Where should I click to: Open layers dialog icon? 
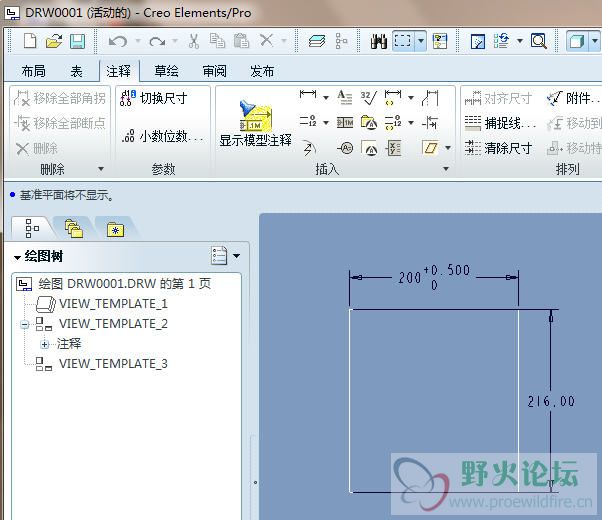317,41
